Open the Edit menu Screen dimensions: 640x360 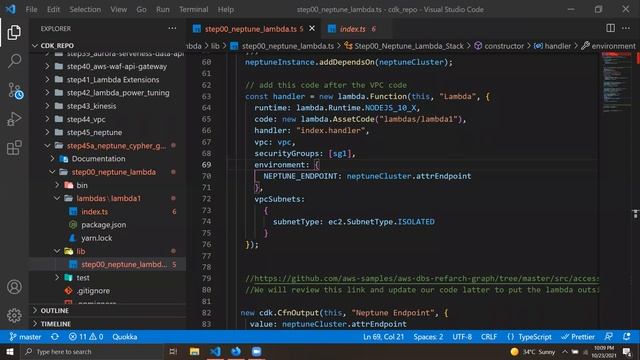click(x=53, y=9)
